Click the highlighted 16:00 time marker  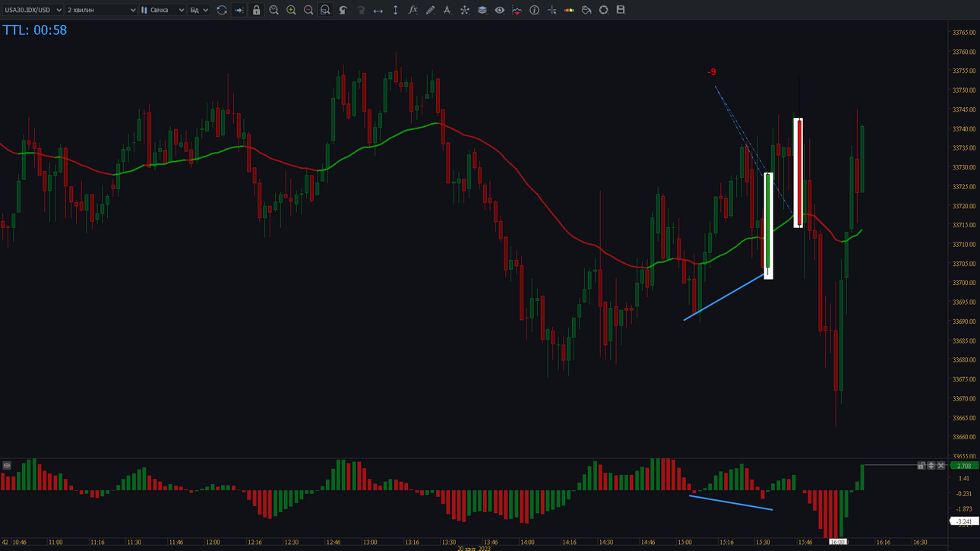point(837,543)
